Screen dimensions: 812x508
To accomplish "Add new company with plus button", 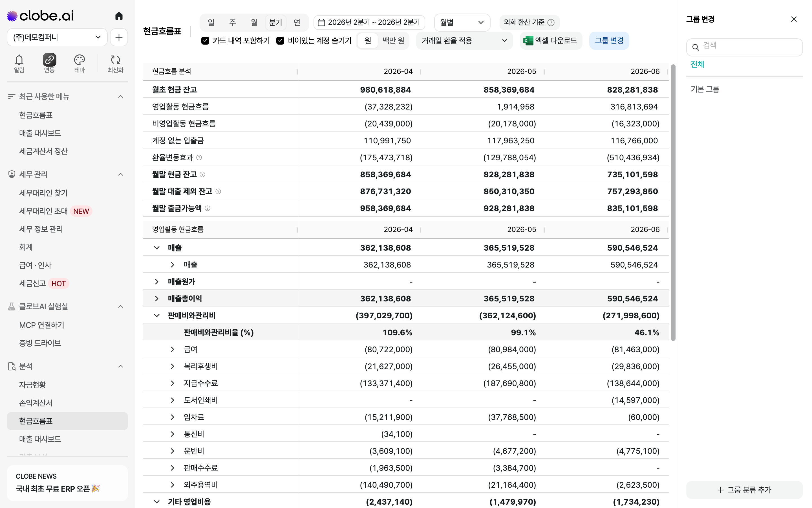I will click(119, 37).
